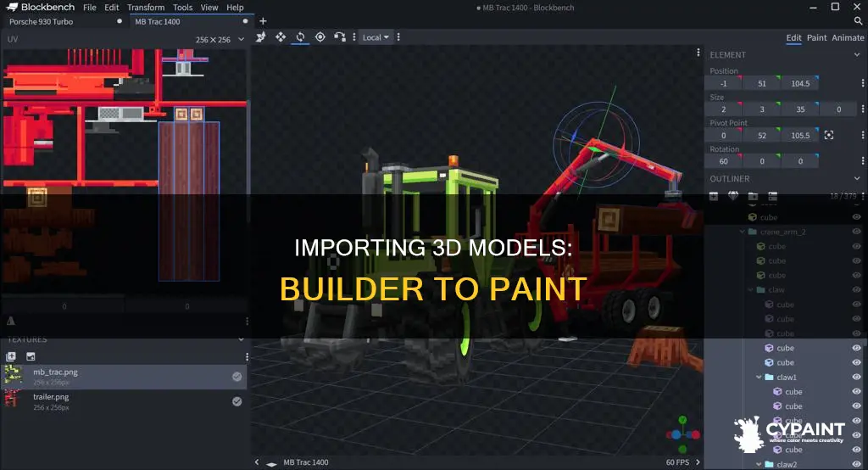Select the Move tool in toolbar
Image resolution: width=868 pixels, height=470 pixels.
click(261, 37)
